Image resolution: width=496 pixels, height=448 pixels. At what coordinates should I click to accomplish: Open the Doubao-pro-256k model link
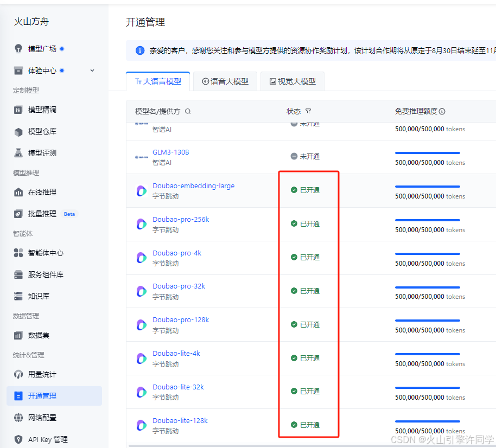[x=181, y=220]
